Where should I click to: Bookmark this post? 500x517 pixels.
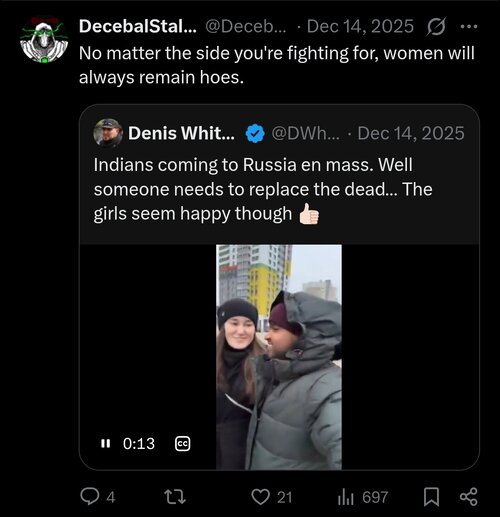tap(431, 497)
